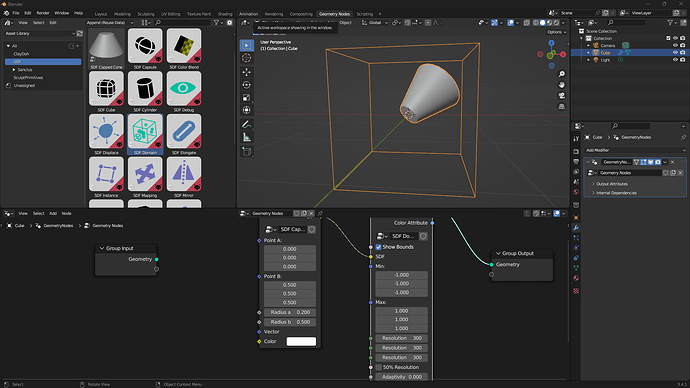Pin the node tree with pin icon
690x388 pixels.
click(320, 213)
